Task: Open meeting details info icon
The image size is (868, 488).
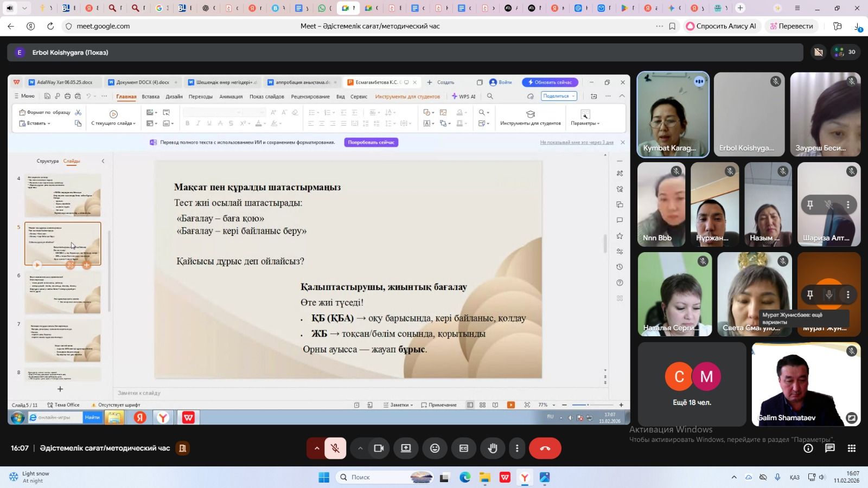Action: coord(808,448)
